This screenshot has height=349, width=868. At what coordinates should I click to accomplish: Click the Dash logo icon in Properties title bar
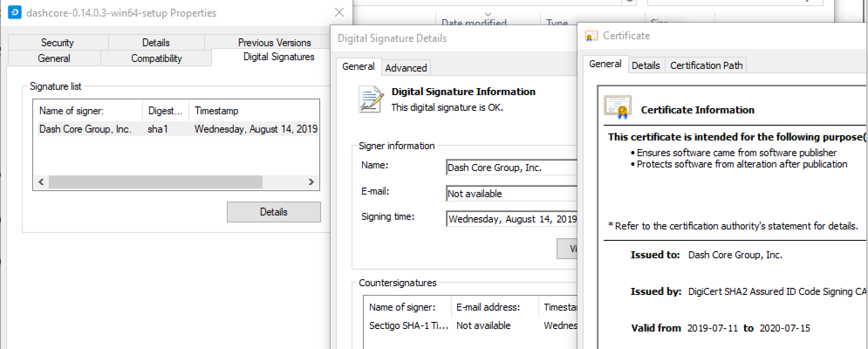[14, 13]
